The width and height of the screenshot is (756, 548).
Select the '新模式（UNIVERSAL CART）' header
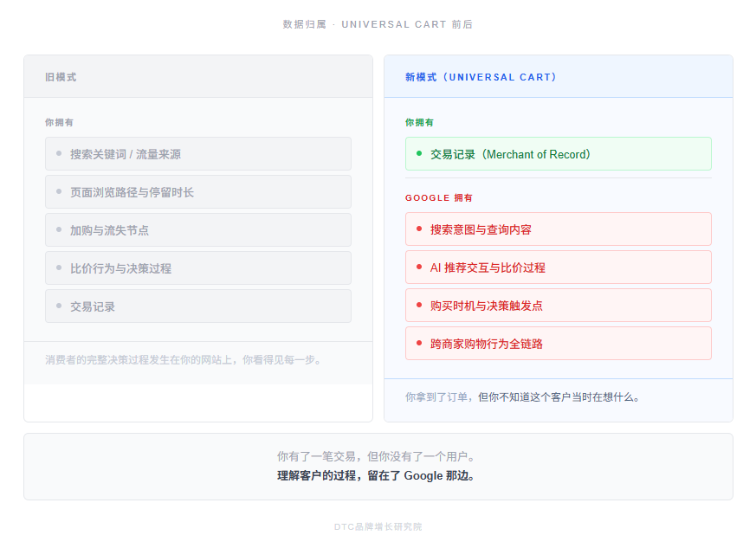click(559, 77)
